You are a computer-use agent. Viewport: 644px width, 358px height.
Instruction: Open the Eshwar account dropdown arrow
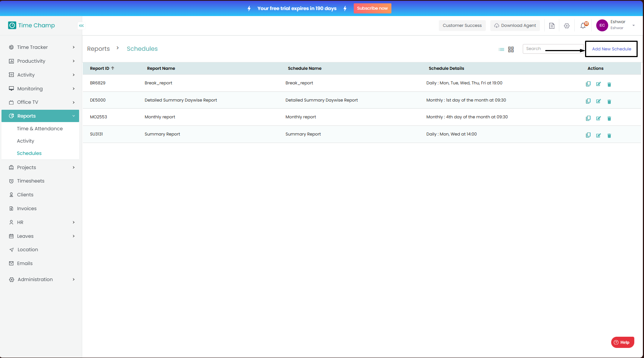click(634, 25)
